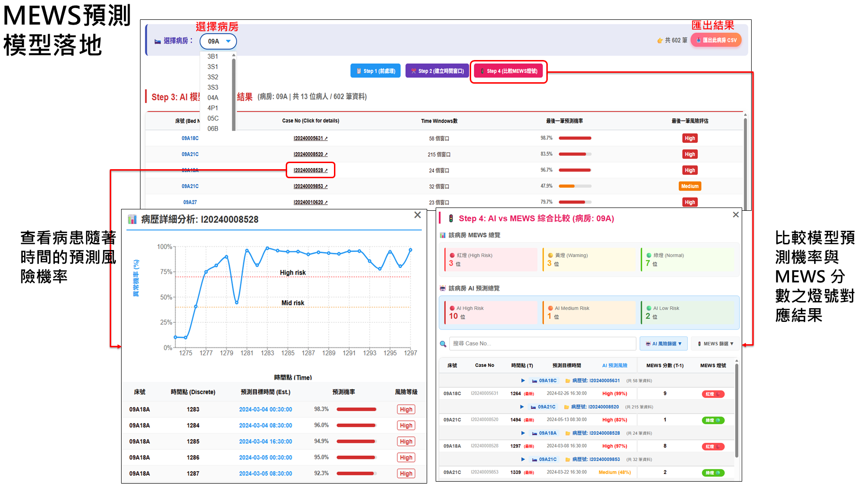The width and height of the screenshot is (868, 484).
Task: Choose ward 05C in the ward list
Action: (x=213, y=118)
